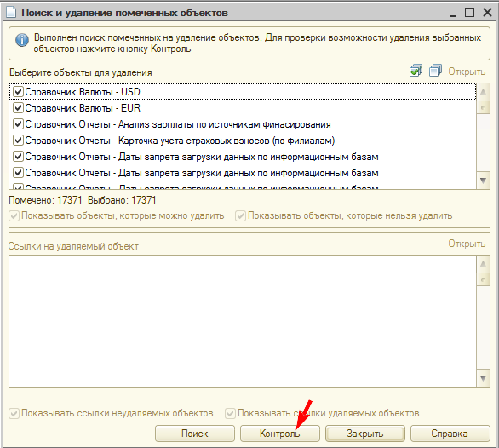Click the Контроль button

click(280, 434)
